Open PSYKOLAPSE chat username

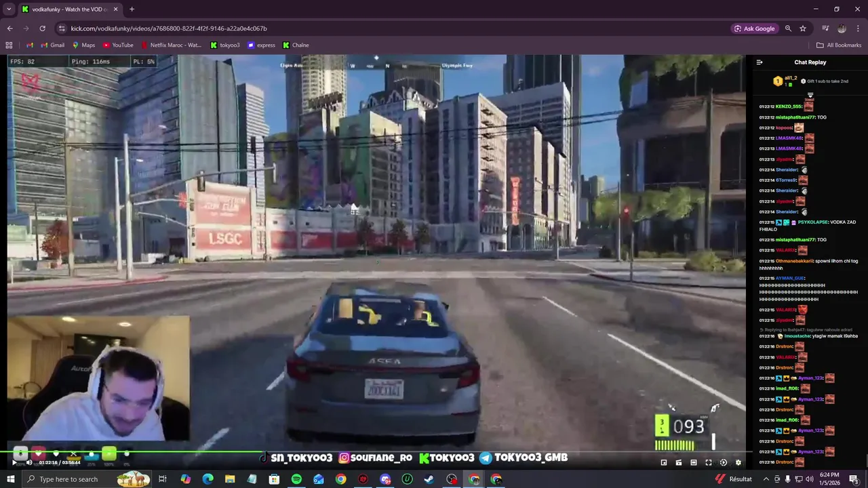812,222
